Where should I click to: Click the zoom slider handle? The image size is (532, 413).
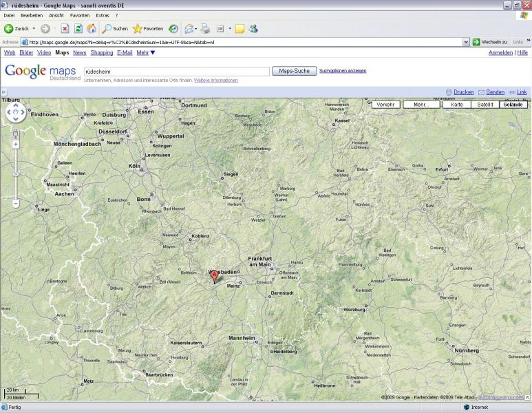tap(16, 174)
